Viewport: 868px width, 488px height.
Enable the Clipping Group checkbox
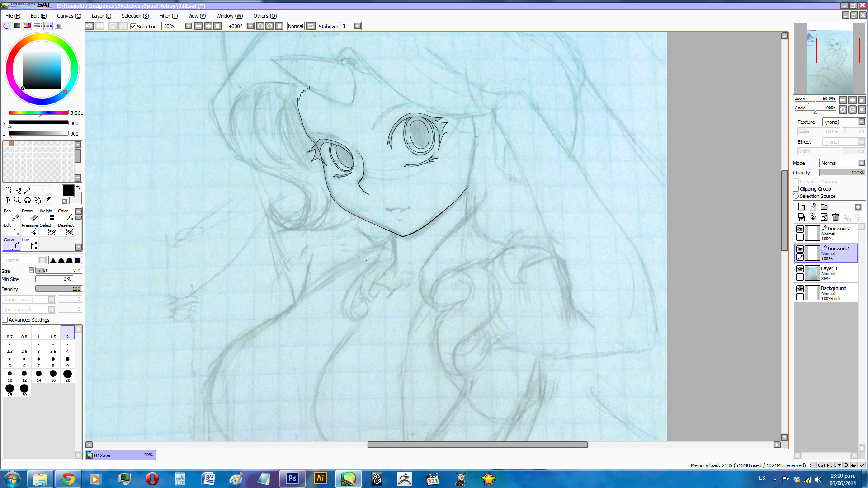796,189
